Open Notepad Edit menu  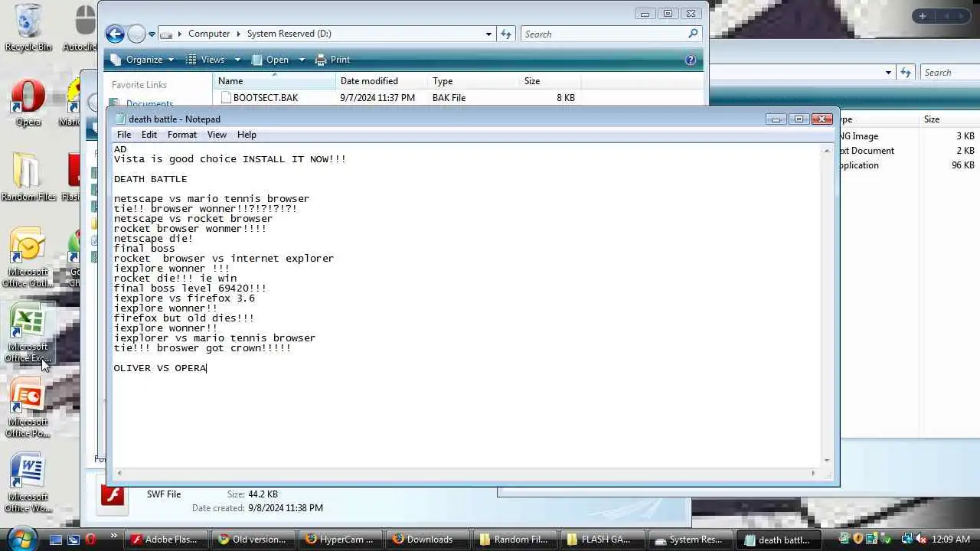149,135
